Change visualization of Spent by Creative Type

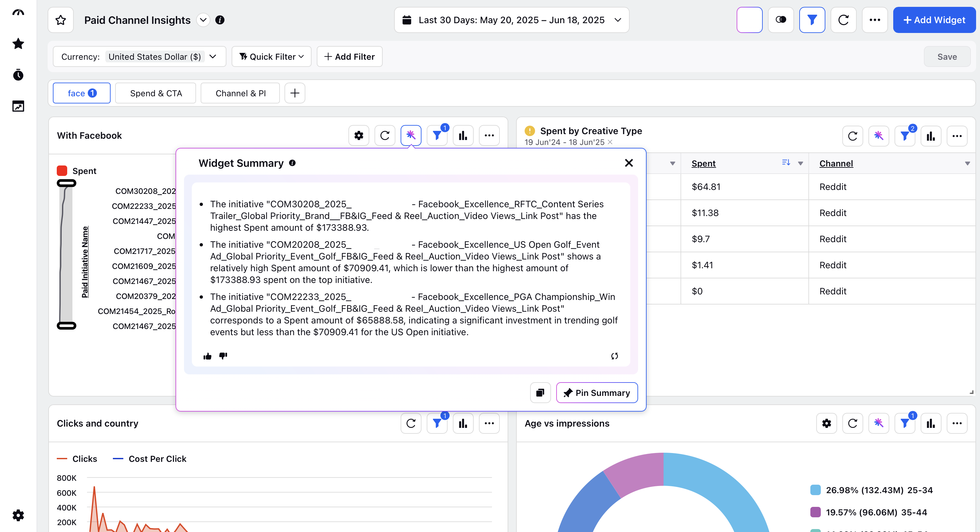930,136
